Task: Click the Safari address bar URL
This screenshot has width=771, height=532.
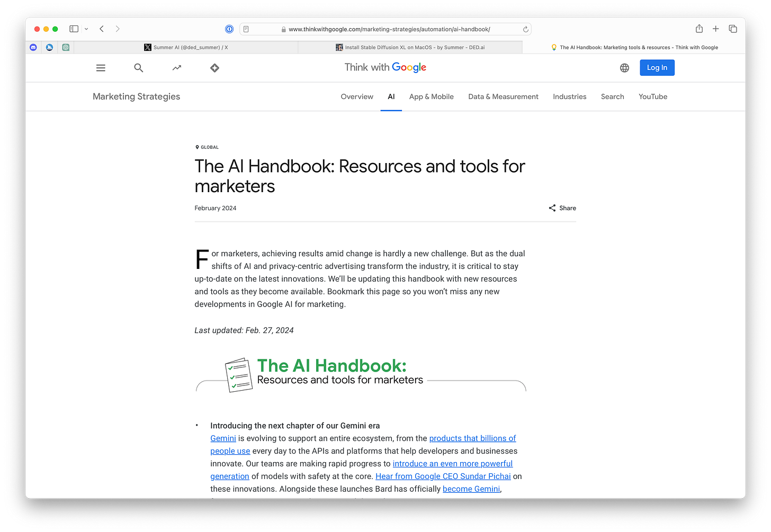Action: click(389, 29)
